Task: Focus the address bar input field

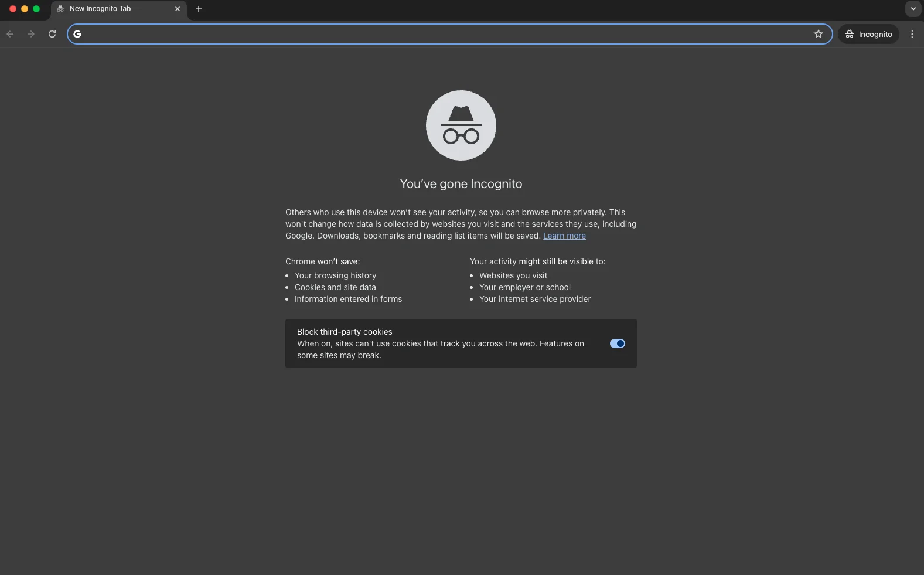Action: (449, 34)
